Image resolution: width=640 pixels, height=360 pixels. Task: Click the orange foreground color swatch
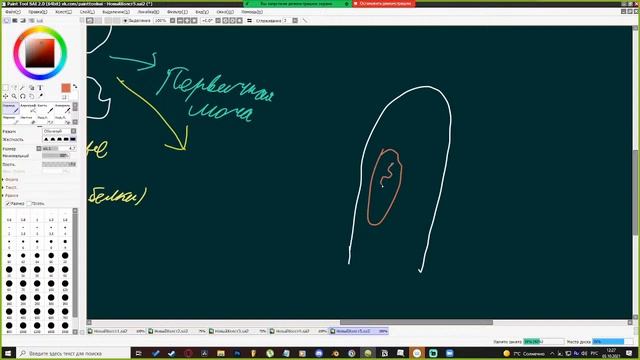click(x=66, y=88)
